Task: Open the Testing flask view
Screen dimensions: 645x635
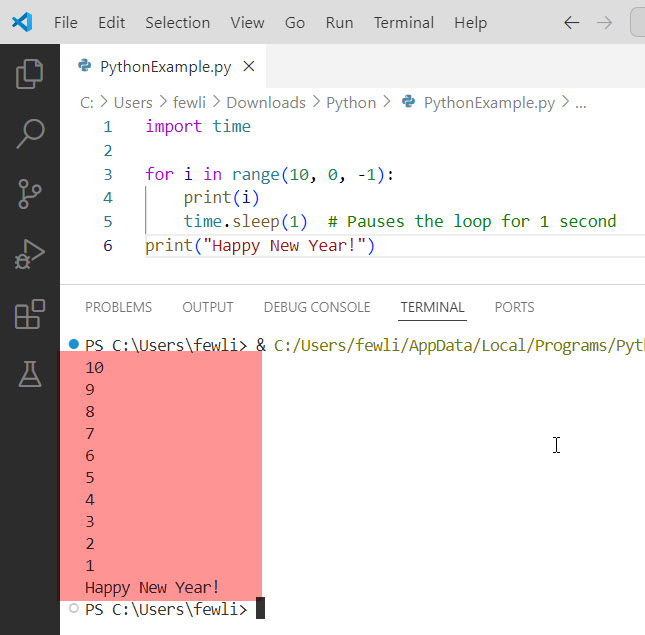Action: 30,374
